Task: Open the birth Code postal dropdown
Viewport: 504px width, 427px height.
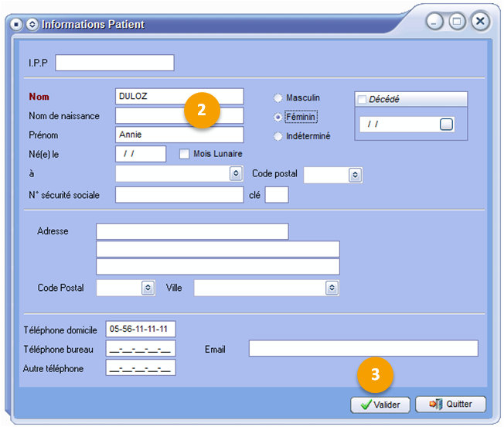Action: click(355, 175)
